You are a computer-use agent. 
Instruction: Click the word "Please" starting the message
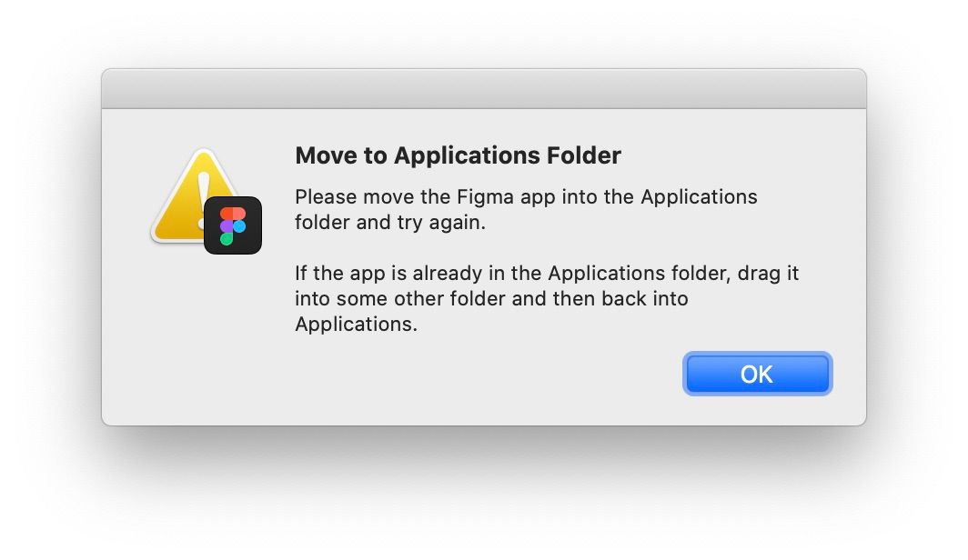pos(326,196)
